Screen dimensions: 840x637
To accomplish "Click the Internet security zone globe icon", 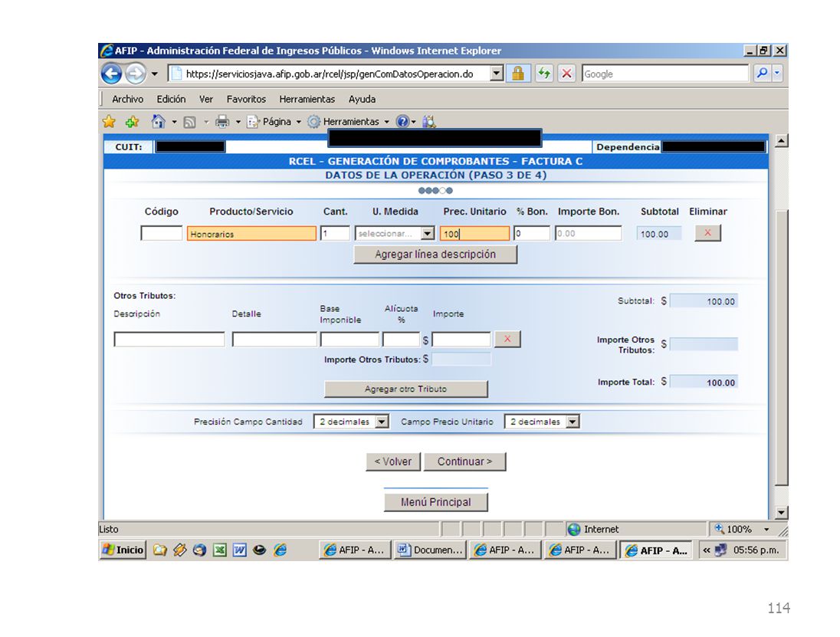I will pyautogui.click(x=574, y=530).
